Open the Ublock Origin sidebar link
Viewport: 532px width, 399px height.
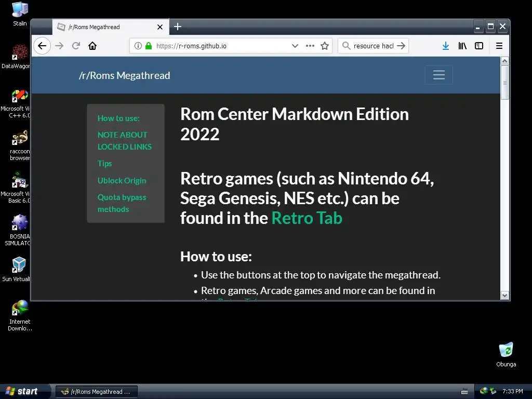(x=122, y=180)
